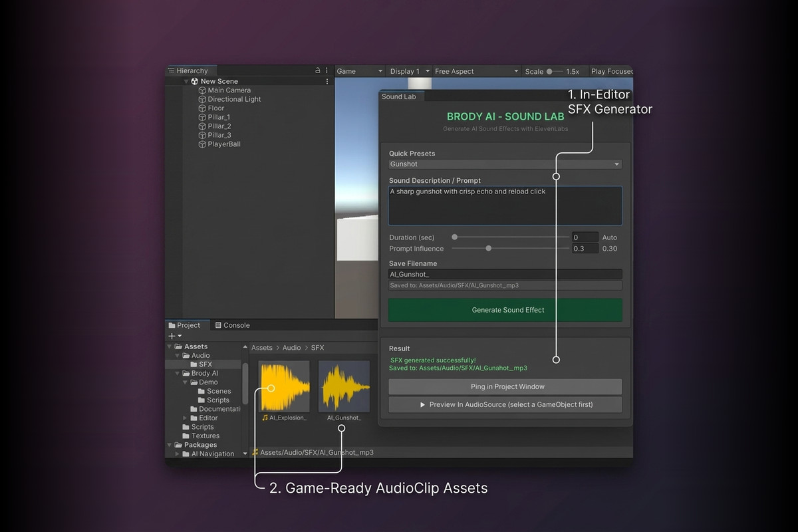This screenshot has height=532, width=798.
Task: Click the Assets breadcrumb
Action: coord(262,348)
